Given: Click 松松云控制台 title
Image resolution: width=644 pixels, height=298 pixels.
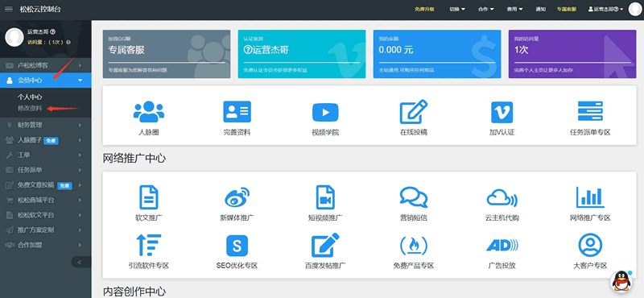Looking at the screenshot, I should pyautogui.click(x=40, y=9).
